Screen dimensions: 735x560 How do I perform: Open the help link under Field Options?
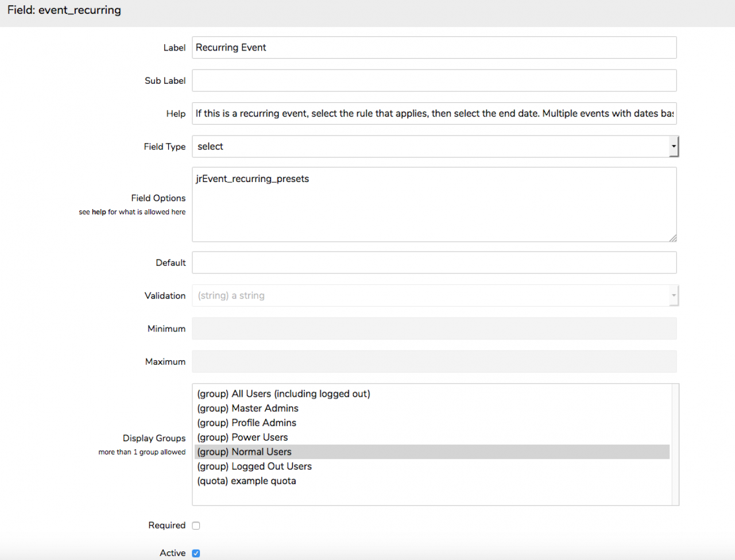coord(99,212)
